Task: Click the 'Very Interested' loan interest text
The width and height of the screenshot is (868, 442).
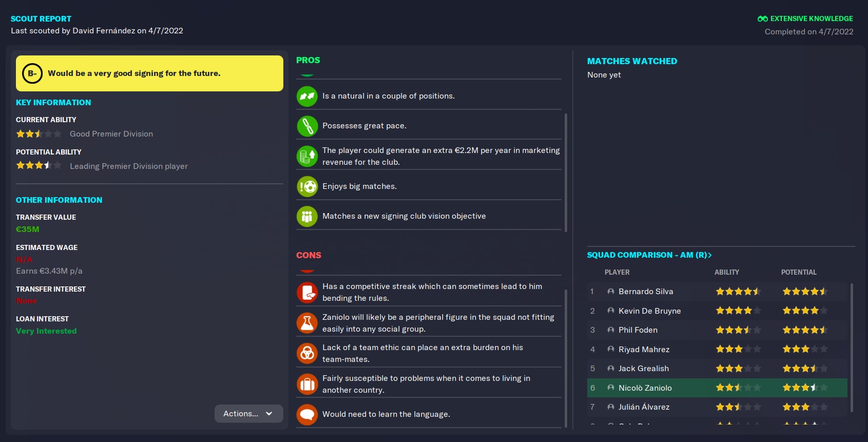Action: pyautogui.click(x=46, y=331)
